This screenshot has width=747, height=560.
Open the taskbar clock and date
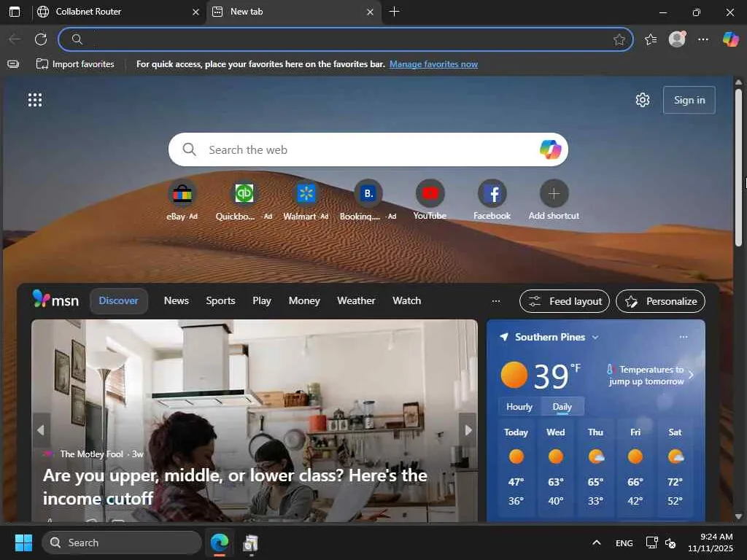pos(711,542)
